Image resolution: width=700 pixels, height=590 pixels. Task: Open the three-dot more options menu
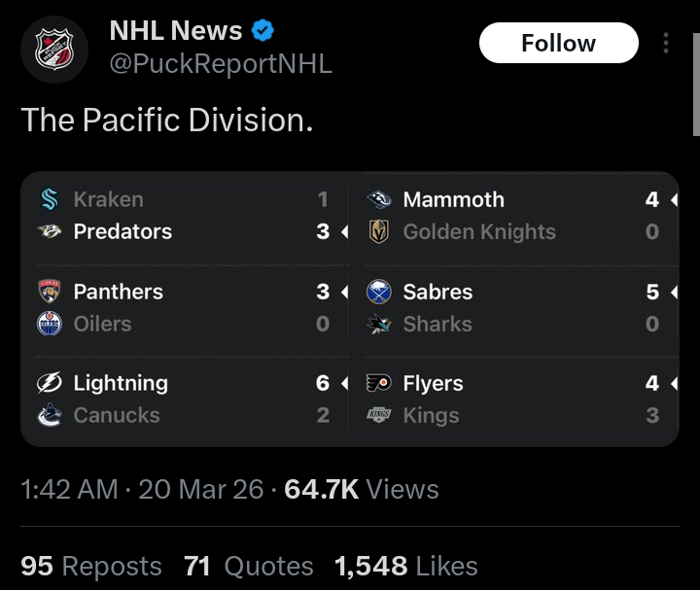[x=666, y=43]
